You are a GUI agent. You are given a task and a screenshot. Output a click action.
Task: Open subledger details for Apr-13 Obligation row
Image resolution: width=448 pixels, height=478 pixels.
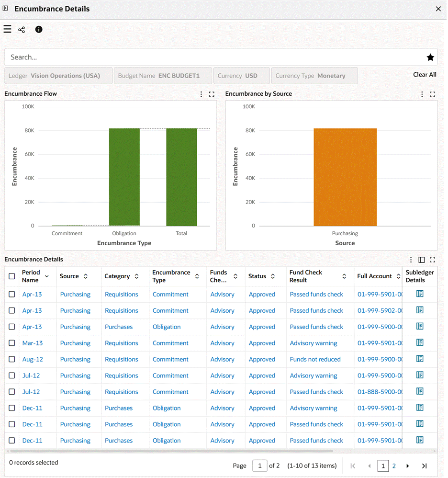(420, 327)
